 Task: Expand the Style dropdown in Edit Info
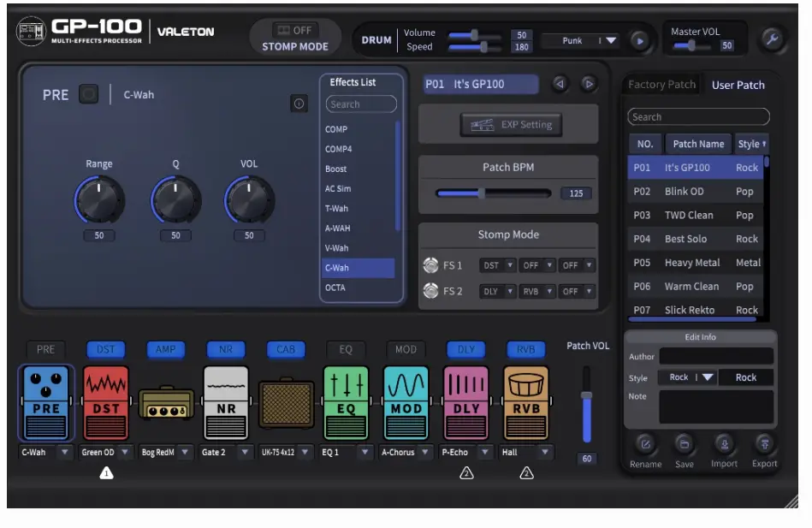point(685,377)
